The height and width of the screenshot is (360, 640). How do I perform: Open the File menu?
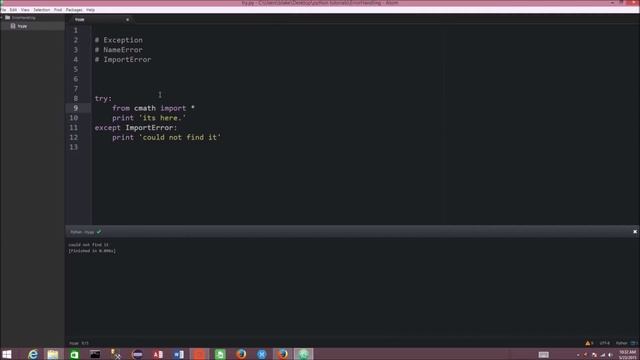(3, 9)
